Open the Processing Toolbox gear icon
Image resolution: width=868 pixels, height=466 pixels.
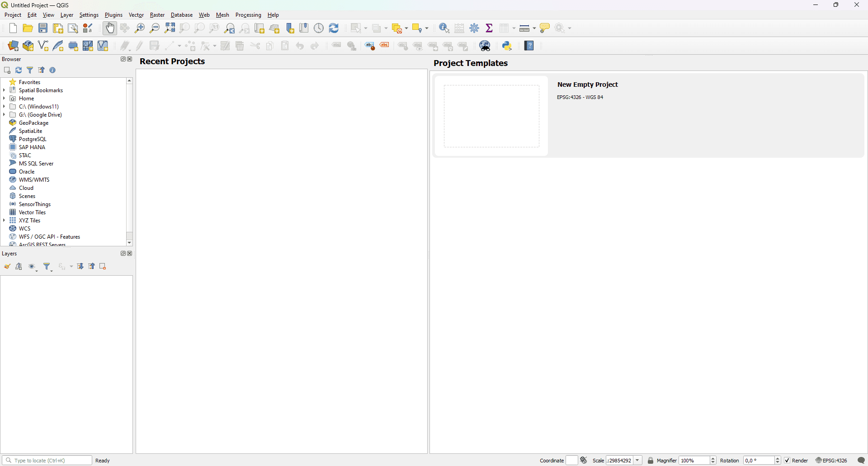pyautogui.click(x=475, y=28)
